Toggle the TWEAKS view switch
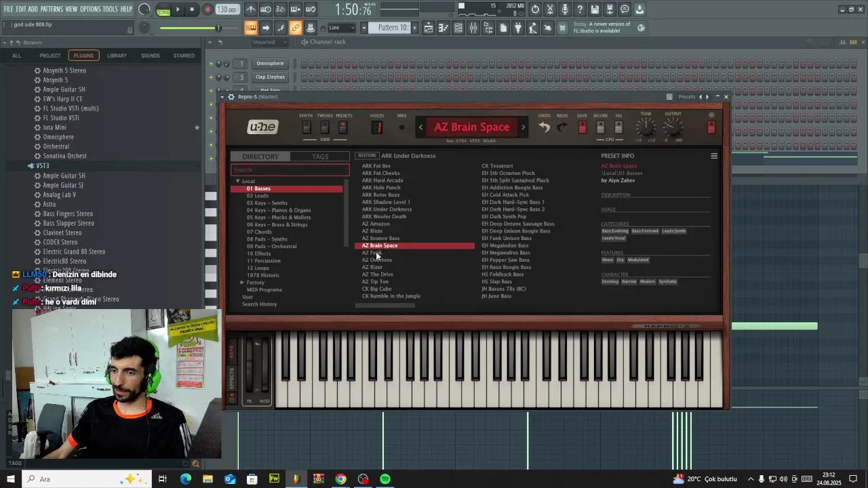Screen dimensions: 868x488 325,127
